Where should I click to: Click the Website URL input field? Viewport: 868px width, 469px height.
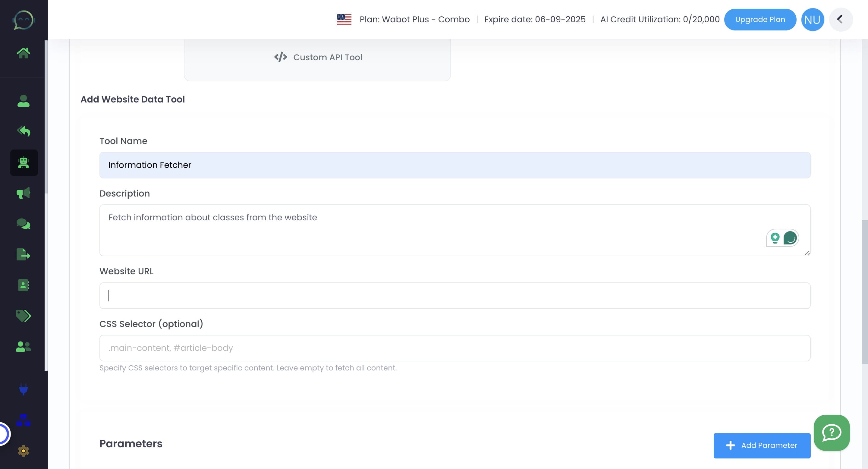point(454,295)
